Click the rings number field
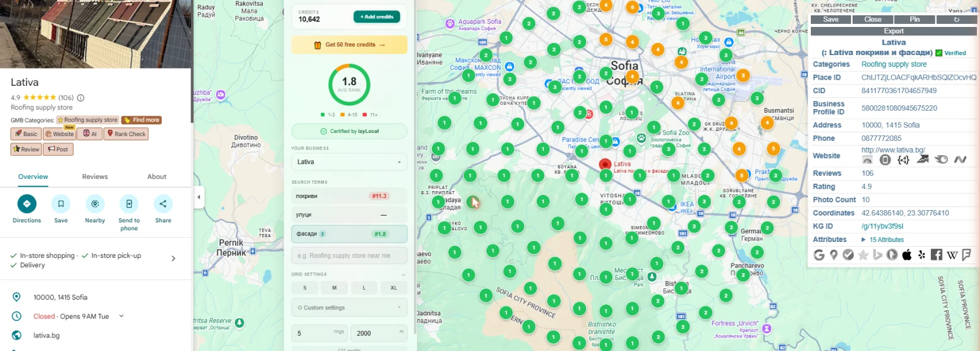The height and width of the screenshot is (351, 980). coord(319,333)
